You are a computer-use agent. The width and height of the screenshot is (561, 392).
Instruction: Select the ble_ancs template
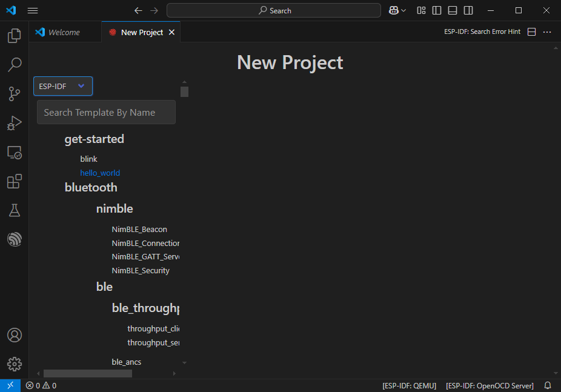(x=126, y=362)
